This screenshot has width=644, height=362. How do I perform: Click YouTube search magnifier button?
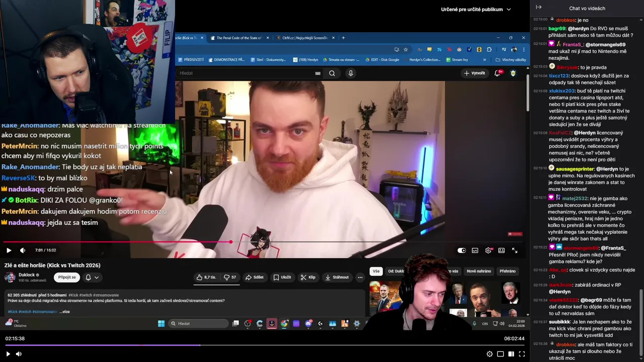coord(332,73)
